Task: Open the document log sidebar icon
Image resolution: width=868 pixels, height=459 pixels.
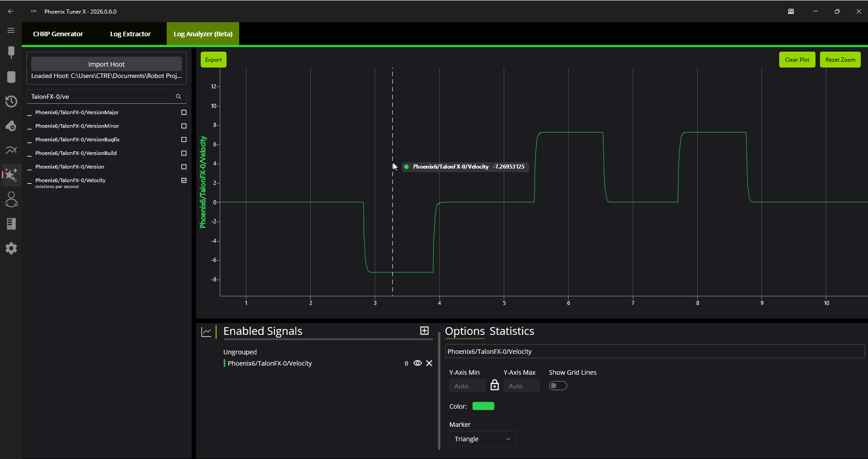Action: click(x=11, y=224)
